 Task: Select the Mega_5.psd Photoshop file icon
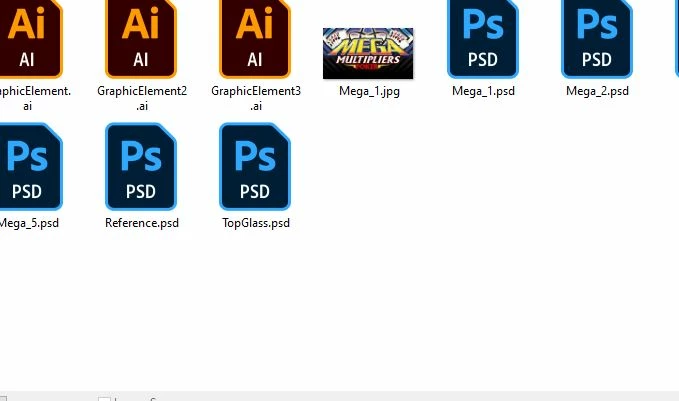click(30, 167)
